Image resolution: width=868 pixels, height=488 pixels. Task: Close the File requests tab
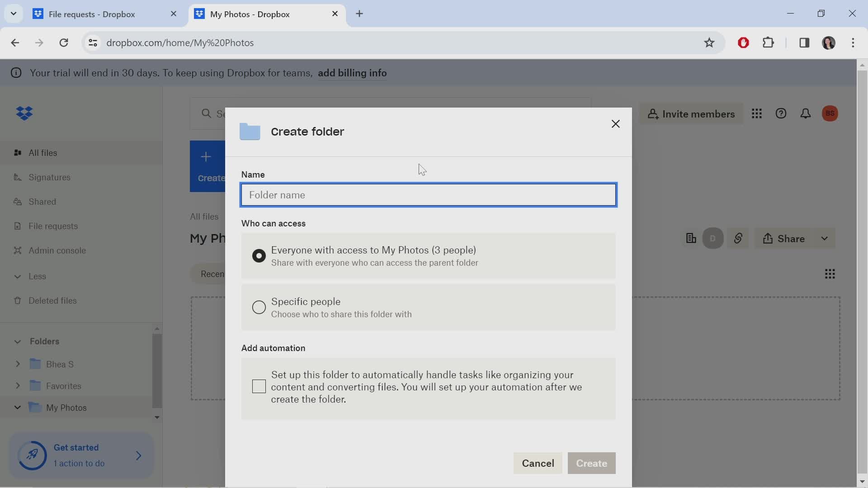(174, 14)
